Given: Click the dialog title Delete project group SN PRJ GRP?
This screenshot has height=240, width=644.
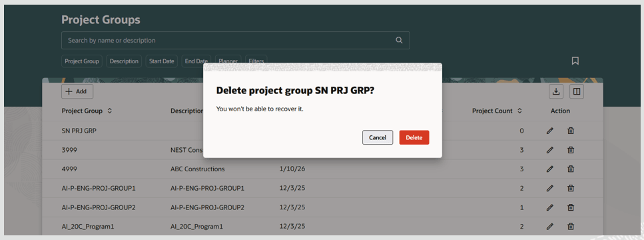Looking at the screenshot, I should (295, 91).
